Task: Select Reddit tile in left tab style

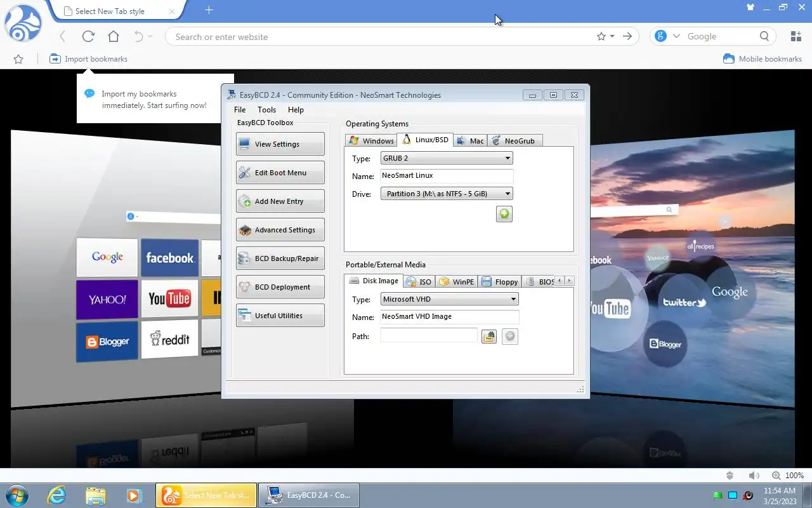Action: tap(169, 339)
